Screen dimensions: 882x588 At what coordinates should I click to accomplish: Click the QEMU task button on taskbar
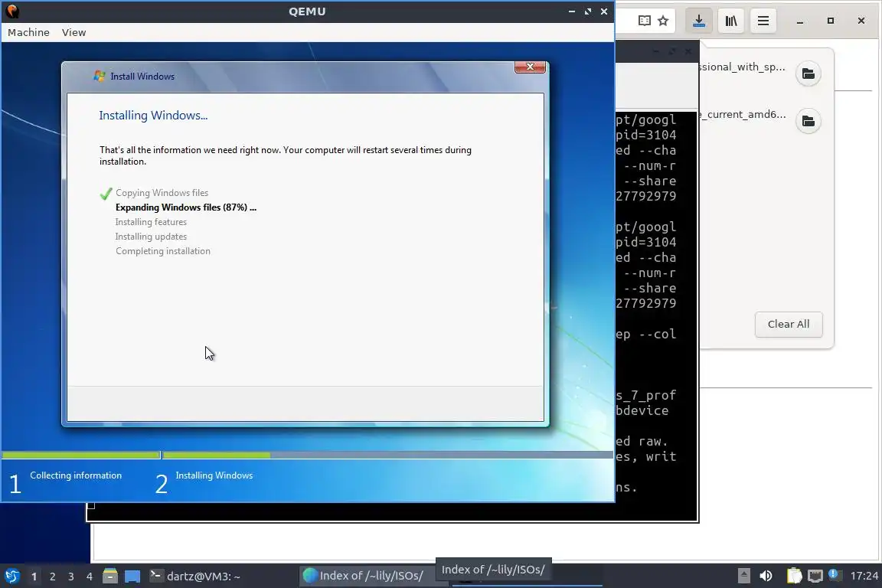pos(527,580)
